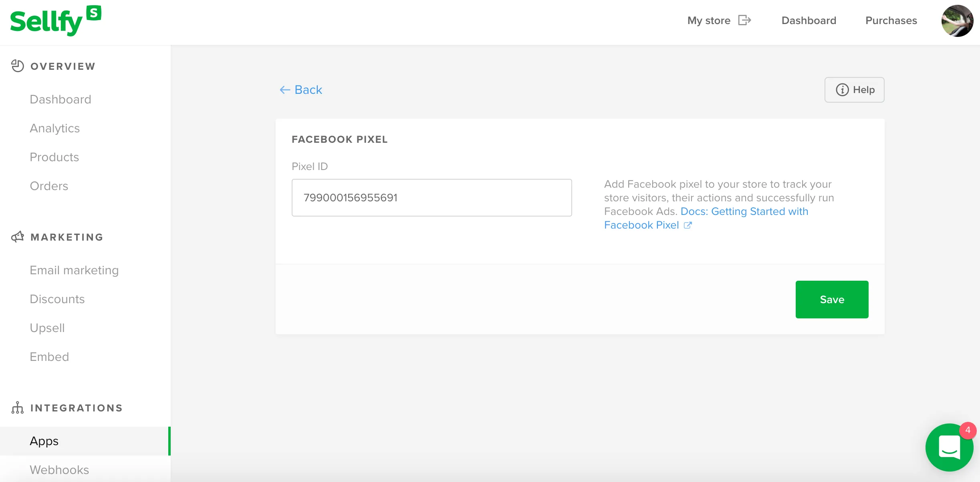Open the user avatar menu
Viewport: 980px width, 482px height.
click(957, 21)
